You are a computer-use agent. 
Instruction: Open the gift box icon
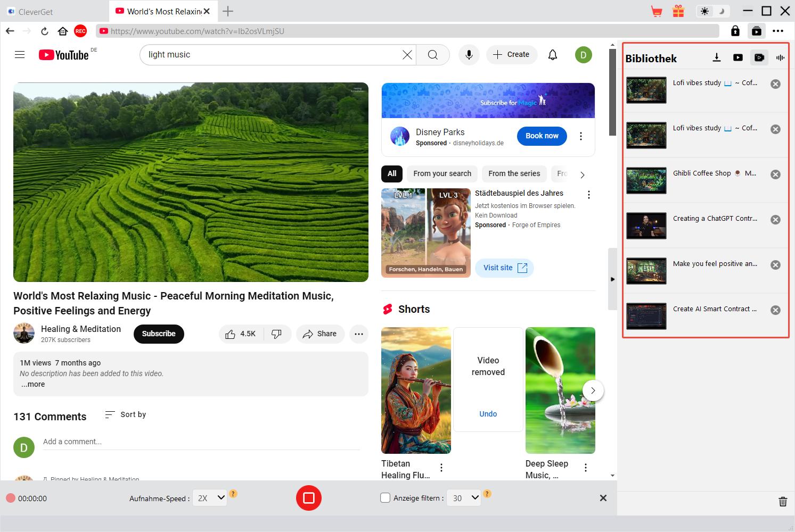(678, 11)
